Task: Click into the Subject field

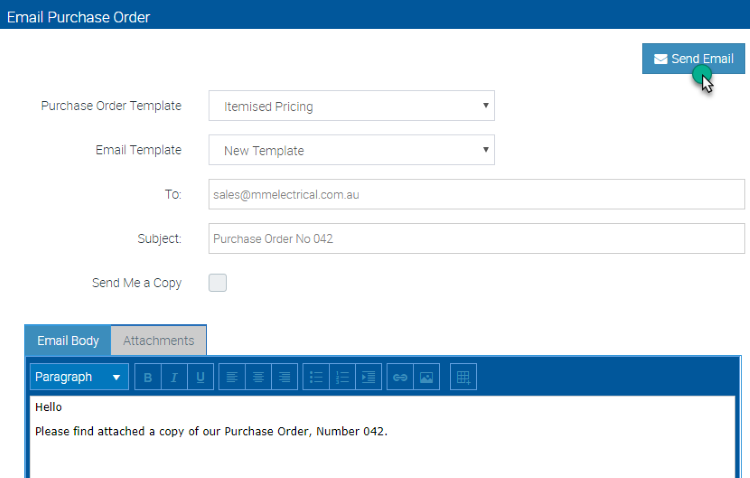Action: click(476, 238)
